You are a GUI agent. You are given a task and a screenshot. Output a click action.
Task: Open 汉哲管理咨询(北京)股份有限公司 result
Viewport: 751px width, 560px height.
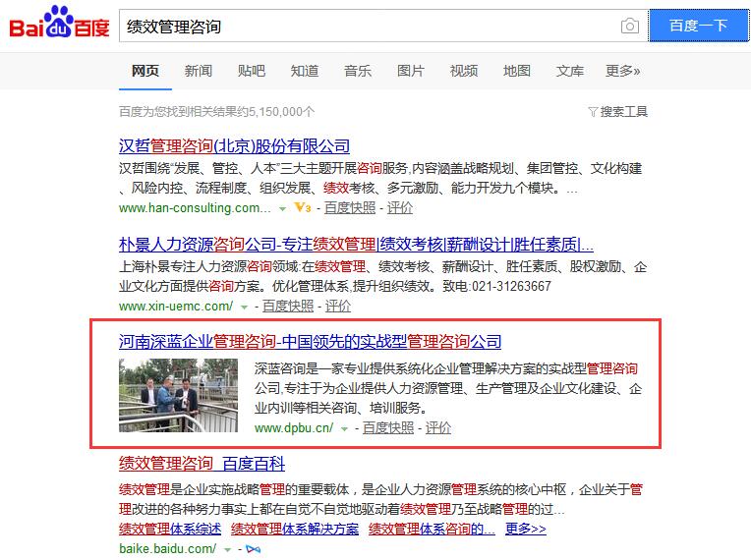click(x=234, y=146)
